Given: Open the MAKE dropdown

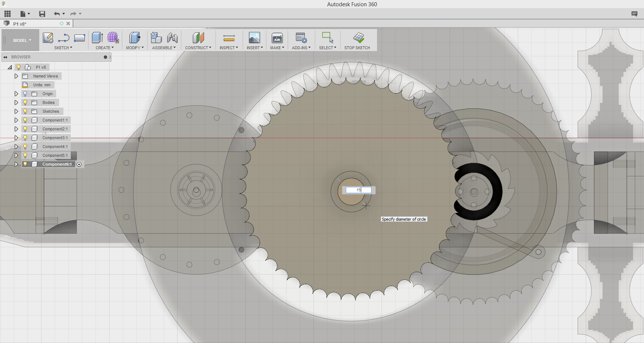Looking at the screenshot, I should (277, 48).
